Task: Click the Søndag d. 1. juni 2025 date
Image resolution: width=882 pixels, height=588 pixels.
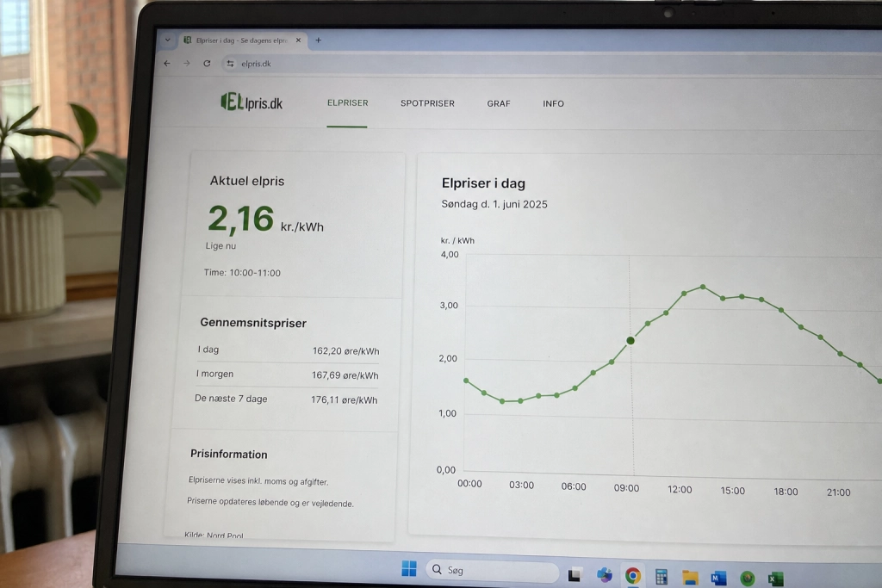Action: pyautogui.click(x=494, y=204)
